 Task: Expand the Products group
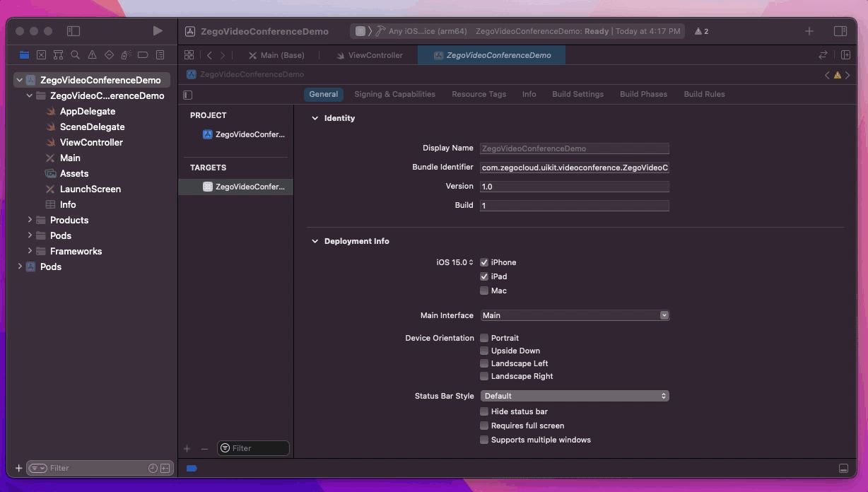(30, 220)
